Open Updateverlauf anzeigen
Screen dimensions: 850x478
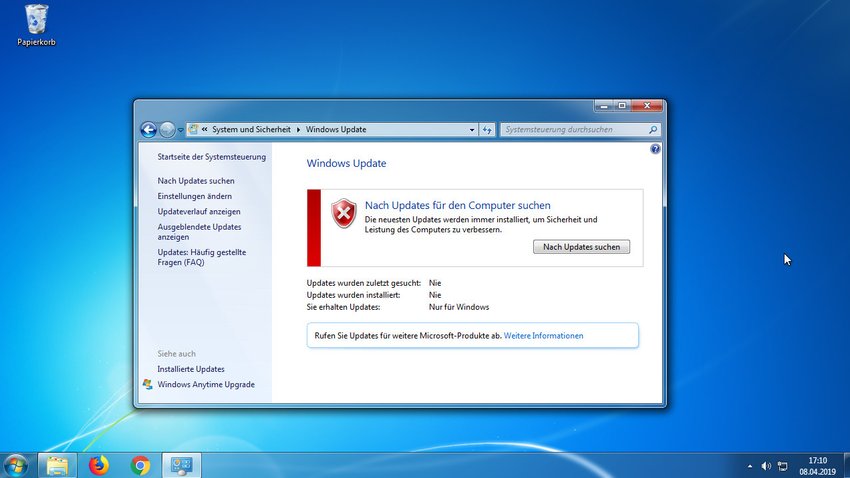(199, 211)
